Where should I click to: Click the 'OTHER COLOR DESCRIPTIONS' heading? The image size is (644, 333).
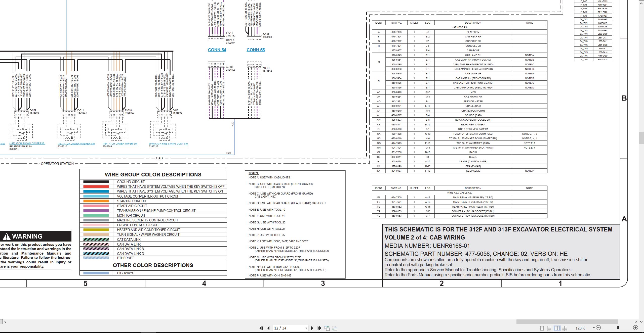coord(153,265)
